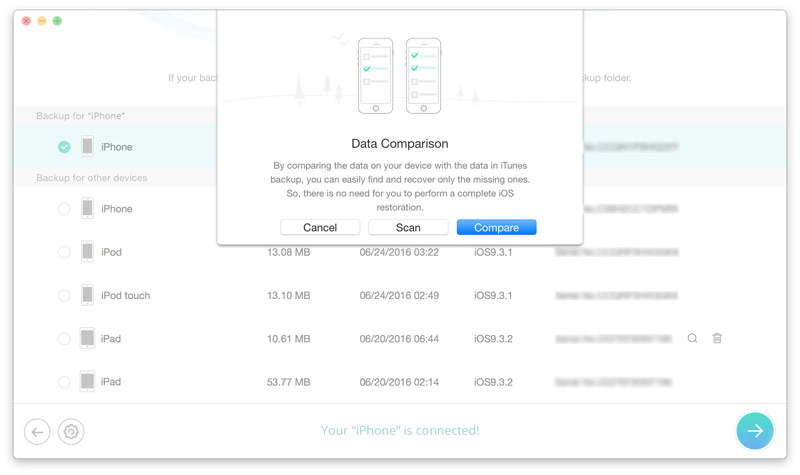Click the "53.77 MB" size value
Viewport: 800px width, 475px height.
[289, 382]
